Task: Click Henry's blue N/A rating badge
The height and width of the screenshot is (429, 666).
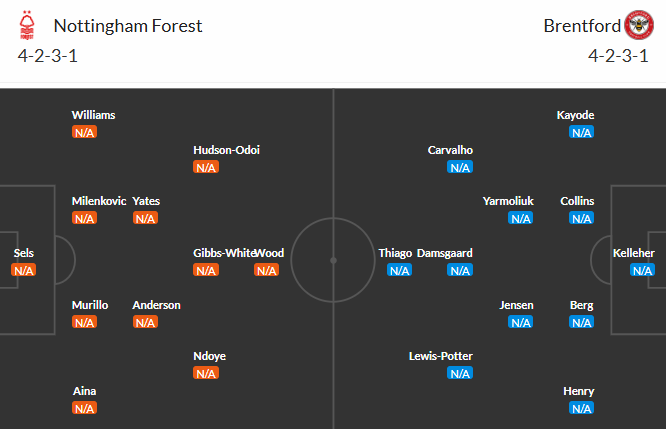Action: [x=581, y=408]
